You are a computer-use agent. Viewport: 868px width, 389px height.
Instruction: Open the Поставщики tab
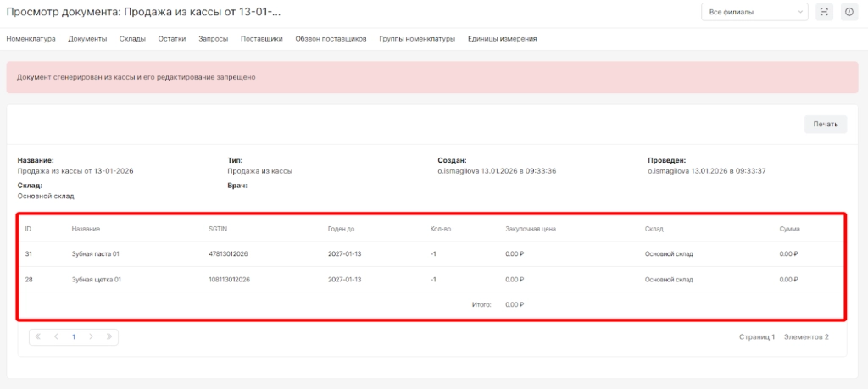[x=262, y=39]
